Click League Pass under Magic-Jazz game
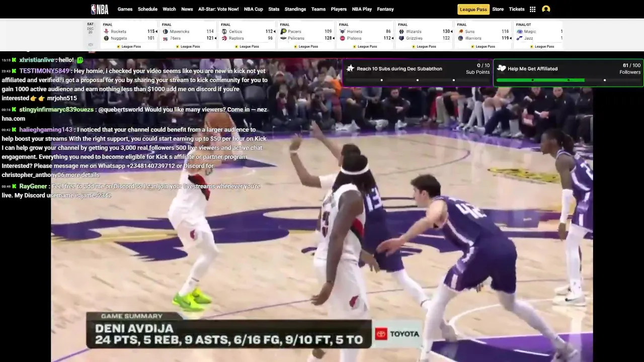 click(542, 46)
